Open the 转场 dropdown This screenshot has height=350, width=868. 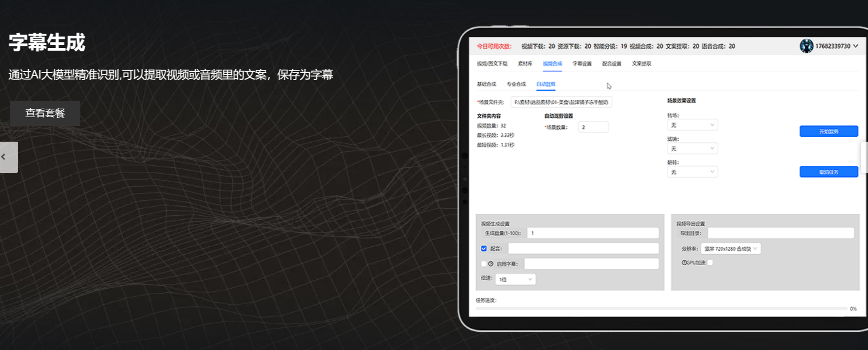point(692,125)
